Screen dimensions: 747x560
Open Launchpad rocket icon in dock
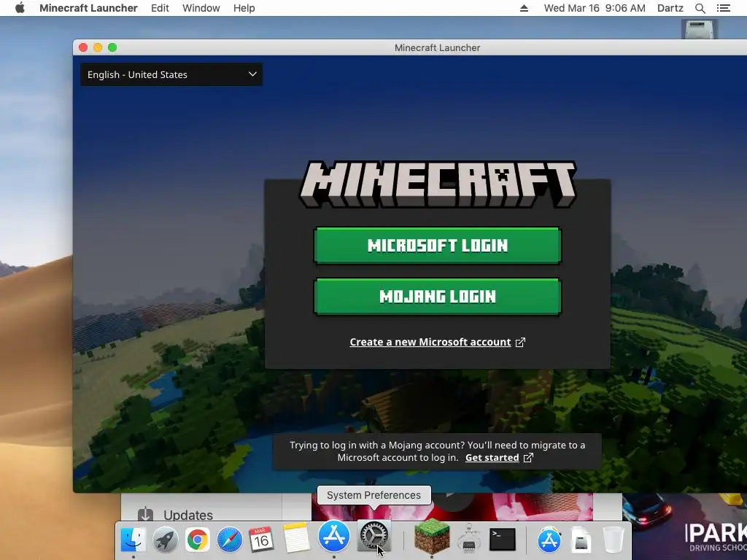(x=166, y=540)
